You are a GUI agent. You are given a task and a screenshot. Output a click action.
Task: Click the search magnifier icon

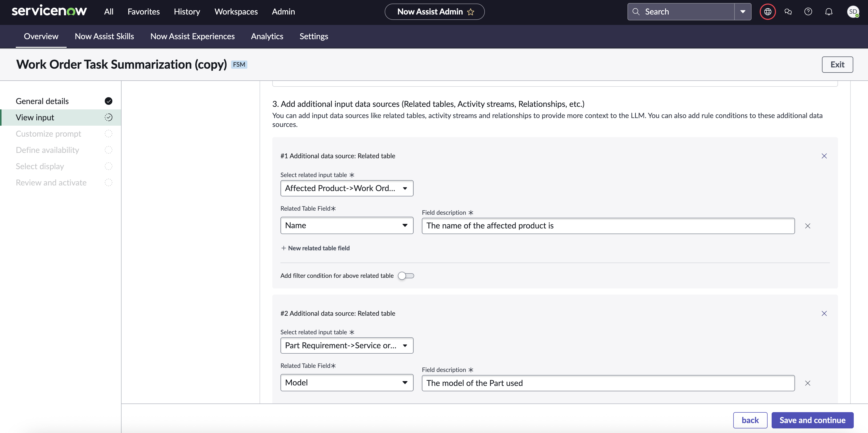coord(636,11)
